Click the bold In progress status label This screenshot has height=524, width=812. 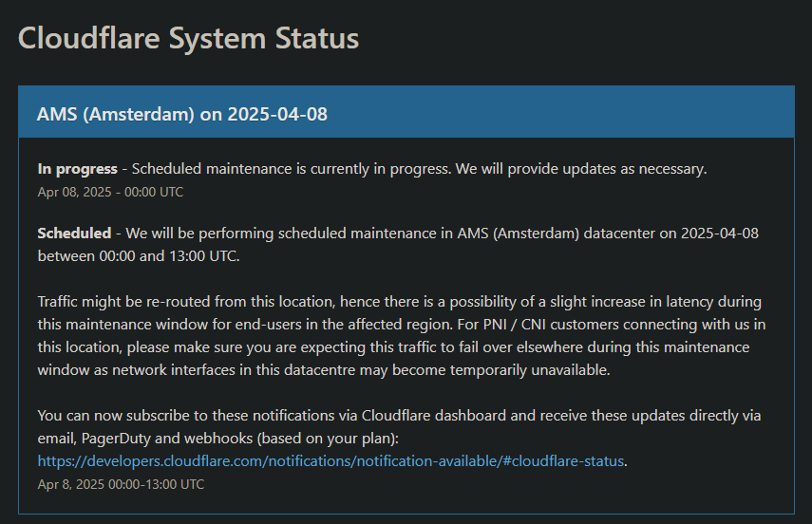77,169
